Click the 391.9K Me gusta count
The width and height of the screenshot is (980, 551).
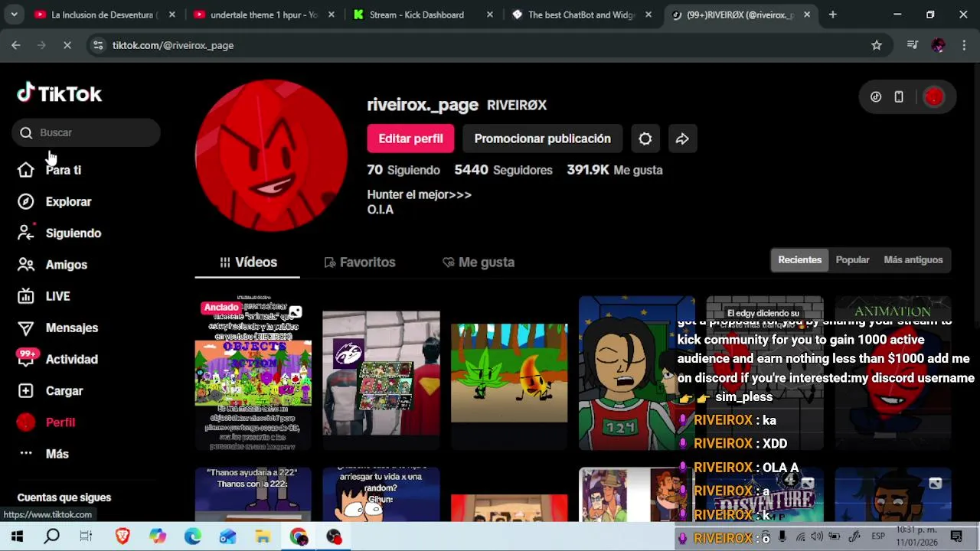[615, 170]
